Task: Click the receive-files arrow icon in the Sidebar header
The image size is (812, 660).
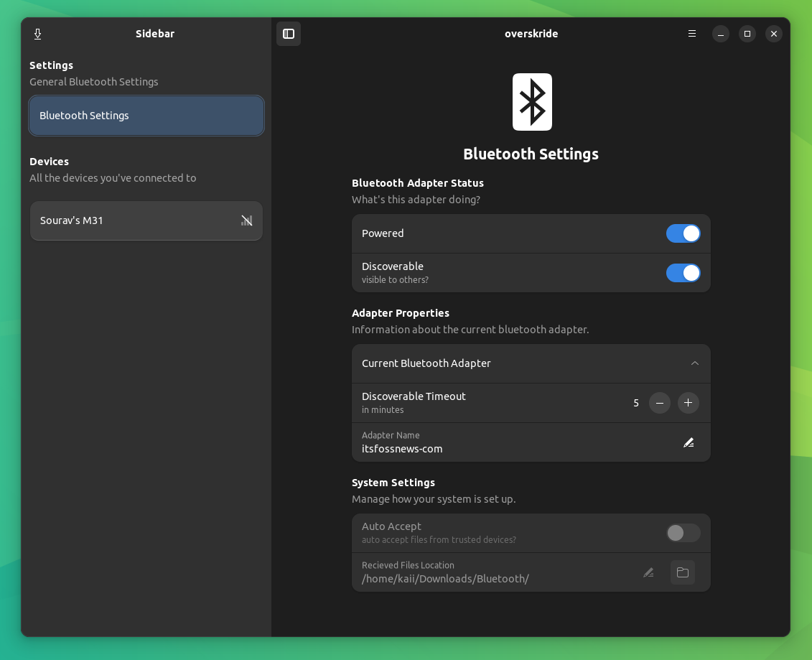Action: (x=37, y=34)
